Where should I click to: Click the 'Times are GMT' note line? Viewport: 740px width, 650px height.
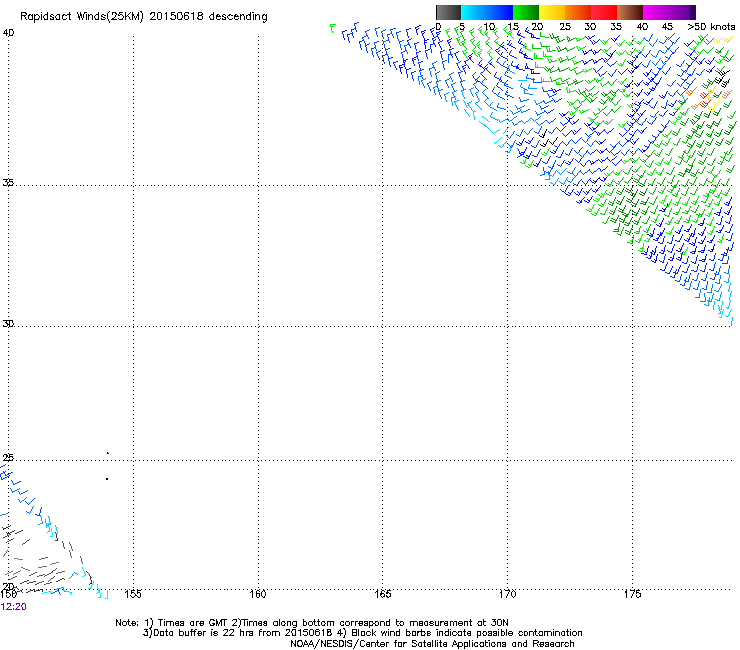click(x=312, y=623)
